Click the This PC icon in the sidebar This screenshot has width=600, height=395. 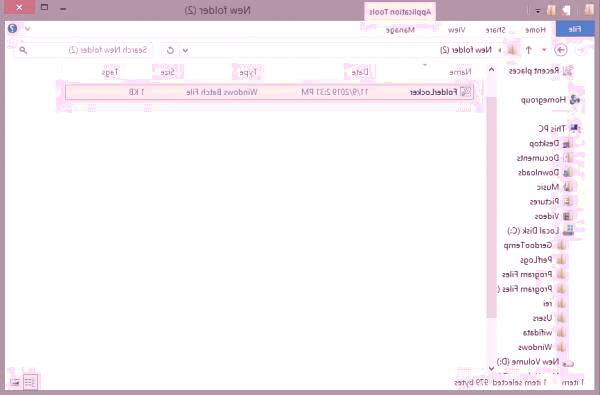[574, 129]
